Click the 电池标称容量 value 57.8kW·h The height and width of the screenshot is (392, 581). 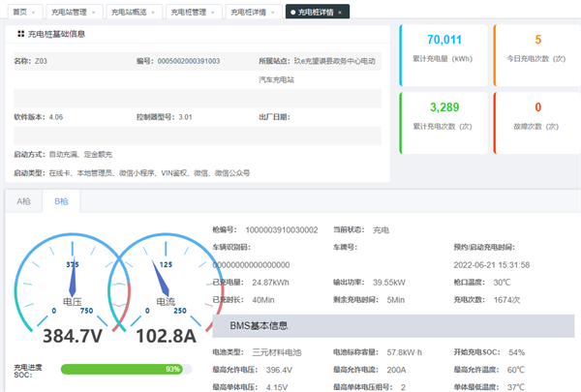pyautogui.click(x=404, y=352)
